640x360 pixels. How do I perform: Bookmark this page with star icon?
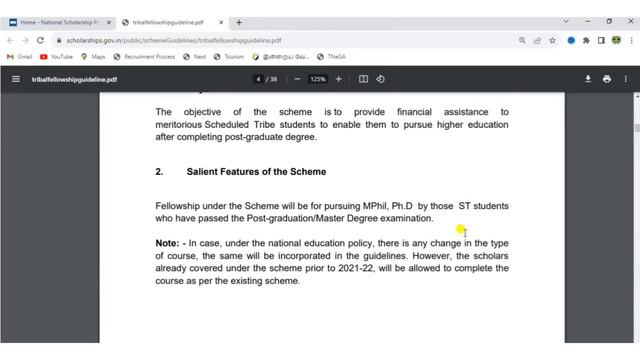point(552,40)
